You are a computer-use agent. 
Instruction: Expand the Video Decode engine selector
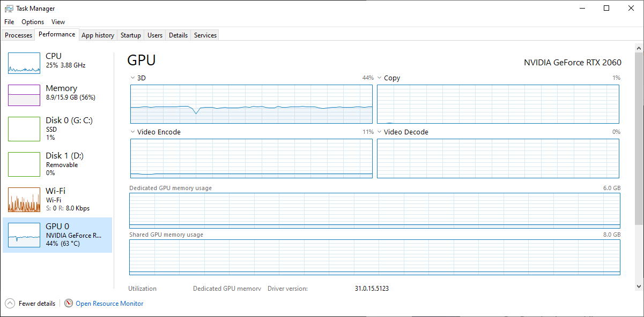click(380, 132)
